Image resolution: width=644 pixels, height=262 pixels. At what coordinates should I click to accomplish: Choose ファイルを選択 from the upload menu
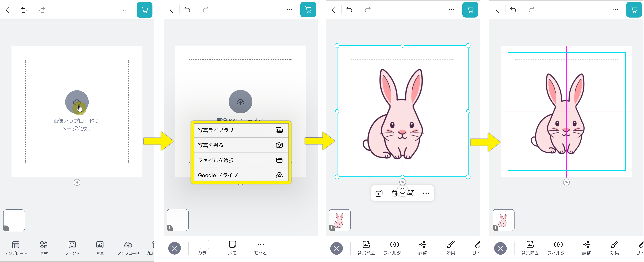click(241, 160)
